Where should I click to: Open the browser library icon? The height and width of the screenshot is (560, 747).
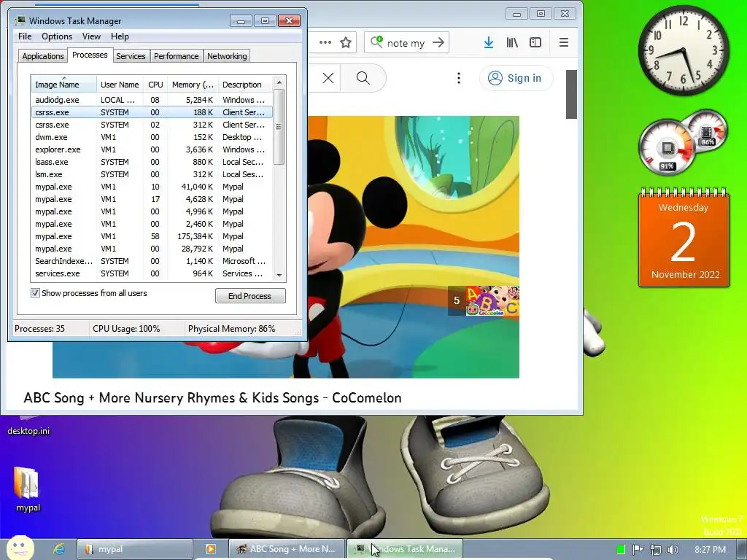512,42
